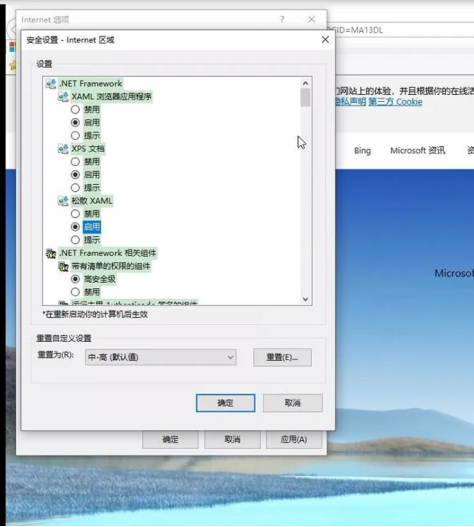Open the Microsoft 资讯 navigation item

click(418, 151)
